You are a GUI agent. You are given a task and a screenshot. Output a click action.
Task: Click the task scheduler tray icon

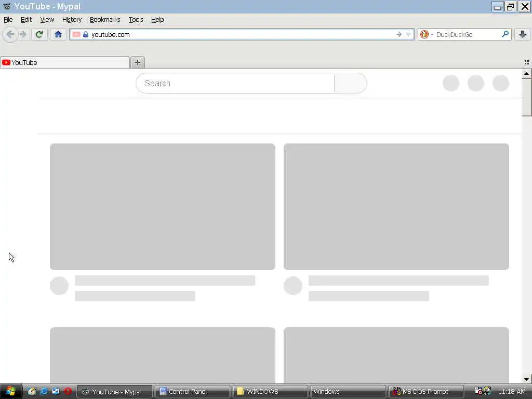point(478,391)
